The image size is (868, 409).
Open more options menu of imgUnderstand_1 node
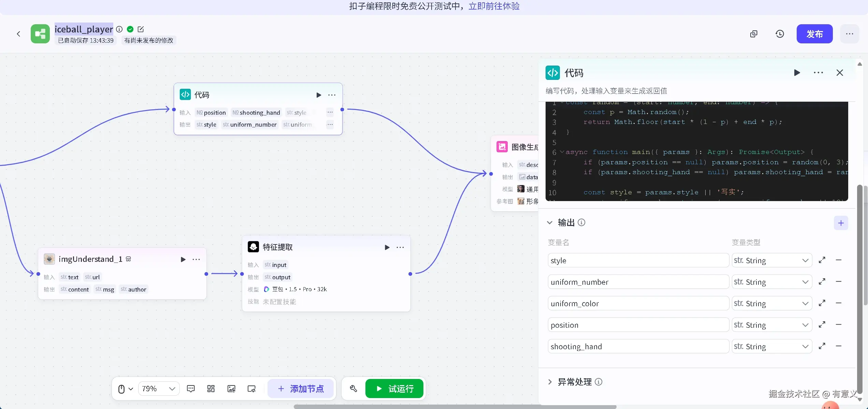196,259
